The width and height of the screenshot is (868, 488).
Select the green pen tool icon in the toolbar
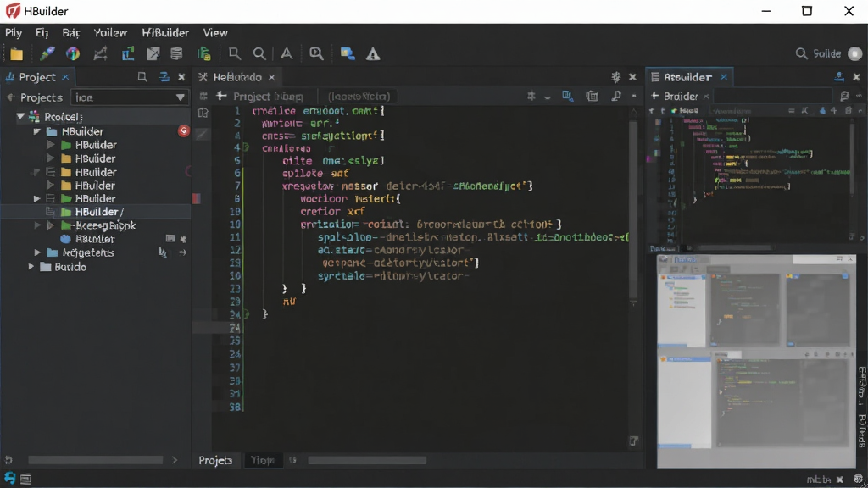pyautogui.click(x=47, y=53)
